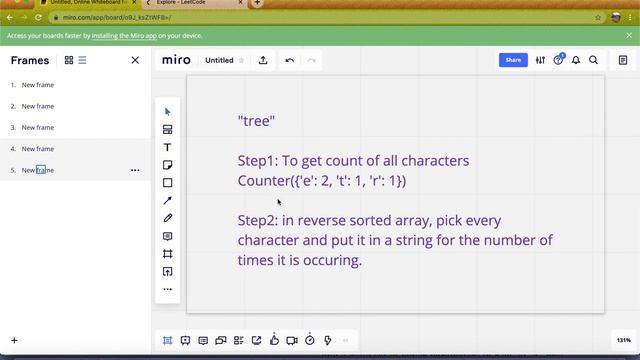The height and width of the screenshot is (360, 640).
Task: Open the cards list in the bottom bar
Action: click(239, 340)
